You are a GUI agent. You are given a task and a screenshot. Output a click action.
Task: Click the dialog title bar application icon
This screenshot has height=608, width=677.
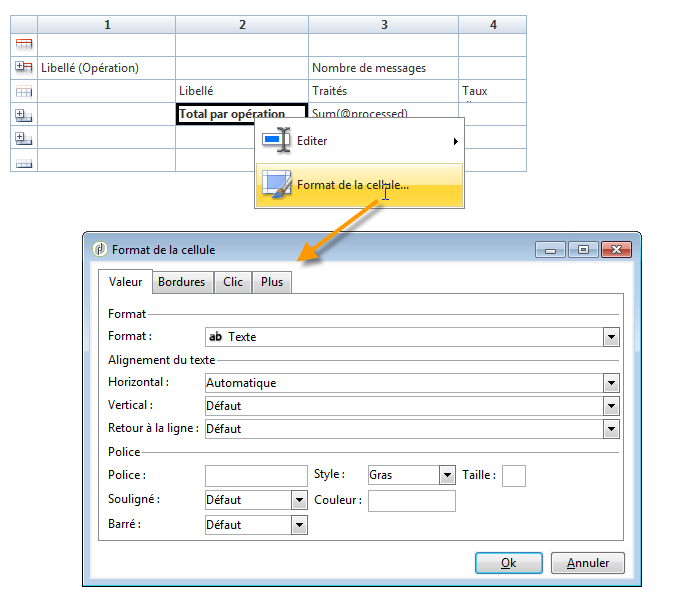click(100, 249)
